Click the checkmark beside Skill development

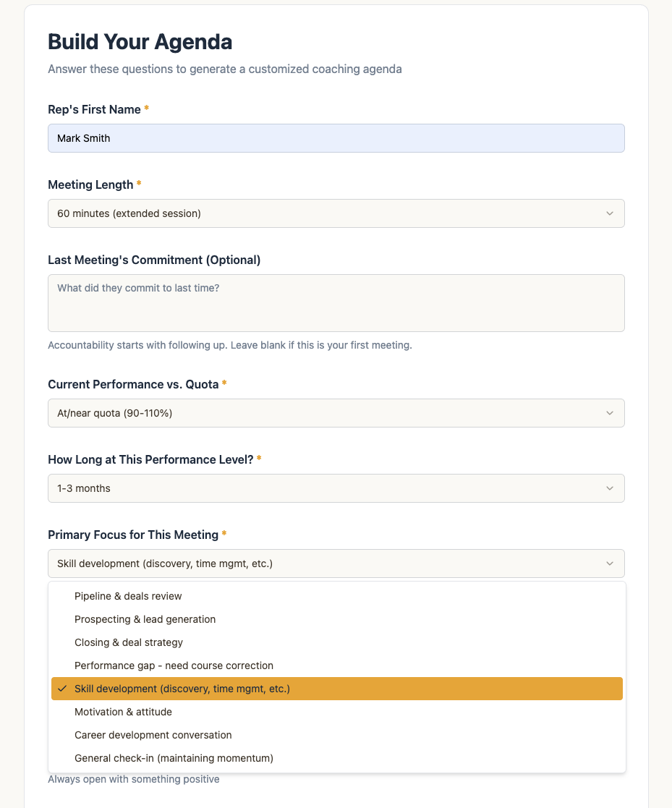[x=62, y=689]
